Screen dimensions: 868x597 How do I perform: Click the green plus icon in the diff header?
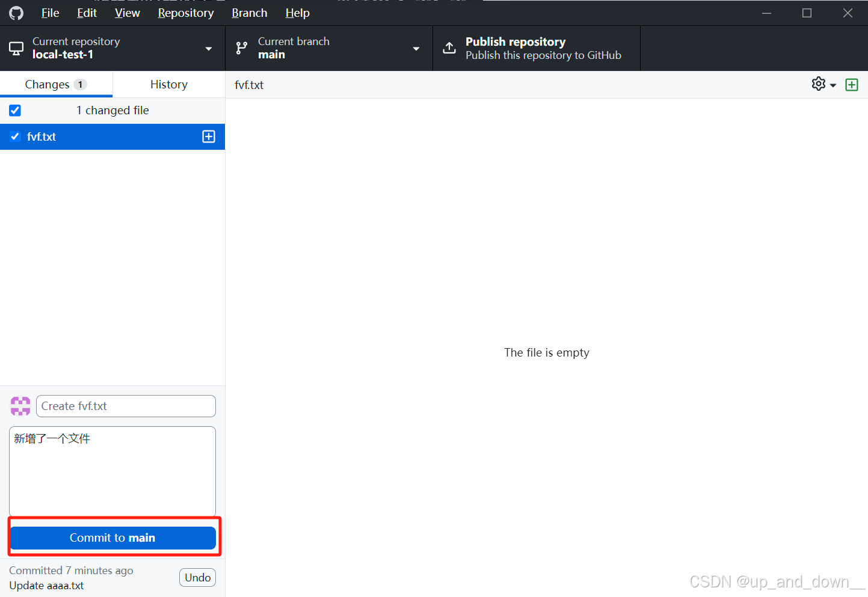click(852, 85)
